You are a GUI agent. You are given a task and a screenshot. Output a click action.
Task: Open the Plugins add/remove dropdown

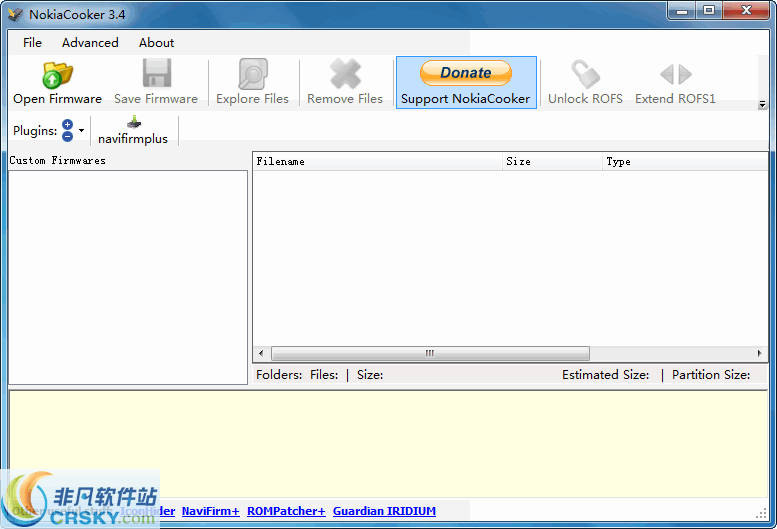pos(81,131)
